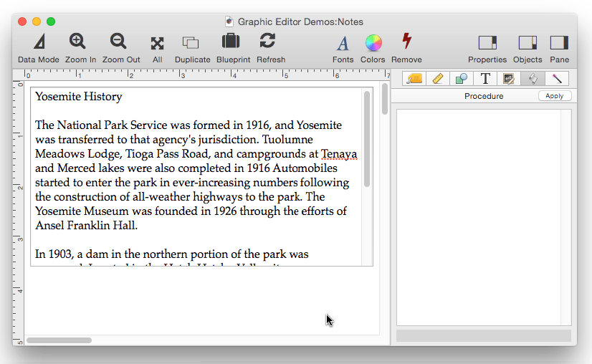Open the Colors wheel picker
Screen dimensions: 592x364
(x=373, y=43)
